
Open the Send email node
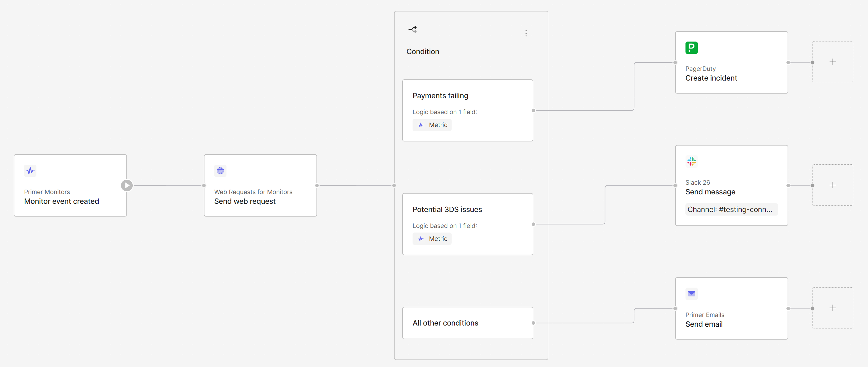[731, 309]
